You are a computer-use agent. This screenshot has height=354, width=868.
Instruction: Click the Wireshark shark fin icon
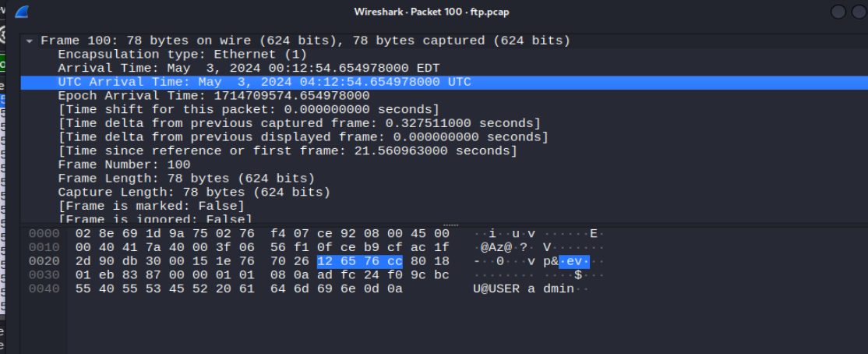coord(22,12)
